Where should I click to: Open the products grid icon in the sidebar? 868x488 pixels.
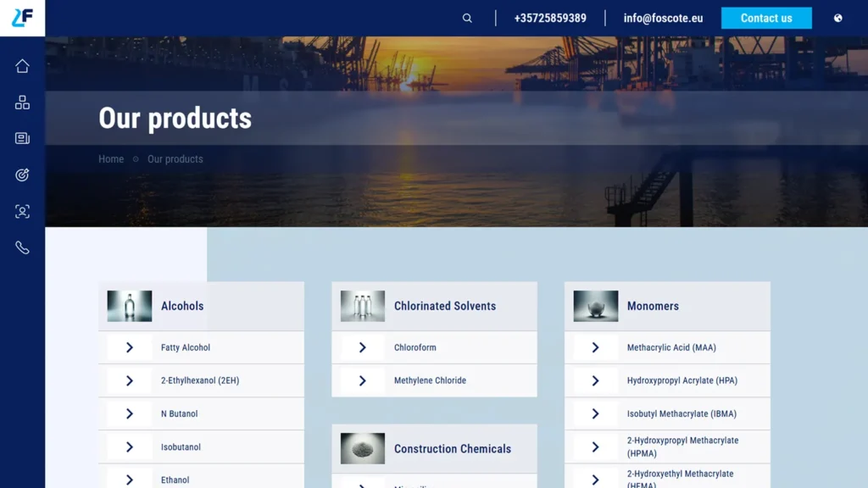22,103
